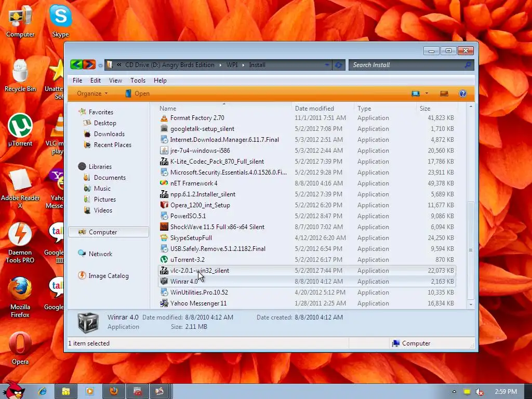The height and width of the screenshot is (399, 532).
Task: Sort by Size column header
Action: (x=425, y=109)
